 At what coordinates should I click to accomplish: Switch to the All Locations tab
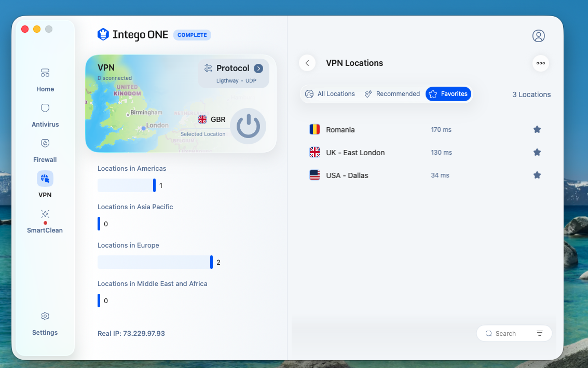330,94
